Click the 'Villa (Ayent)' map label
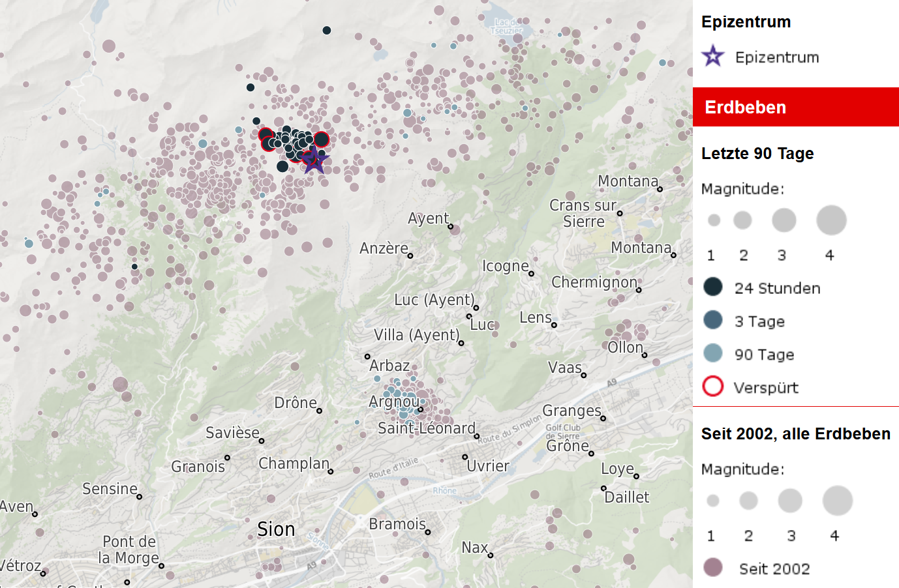 click(x=417, y=335)
